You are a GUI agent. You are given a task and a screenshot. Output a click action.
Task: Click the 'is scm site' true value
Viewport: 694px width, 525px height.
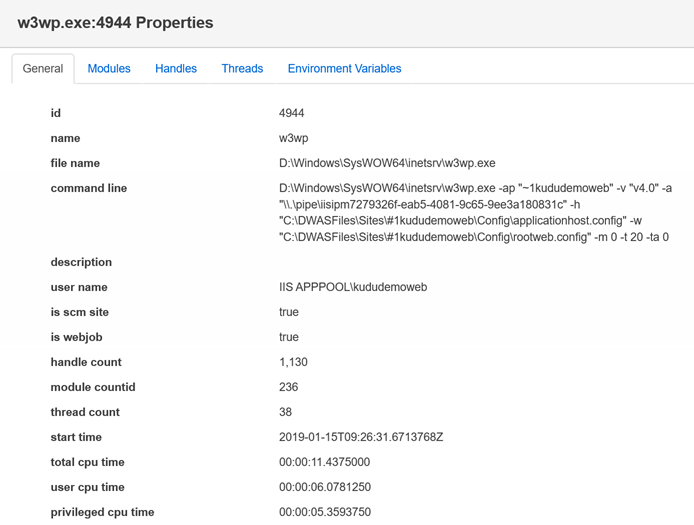point(289,312)
